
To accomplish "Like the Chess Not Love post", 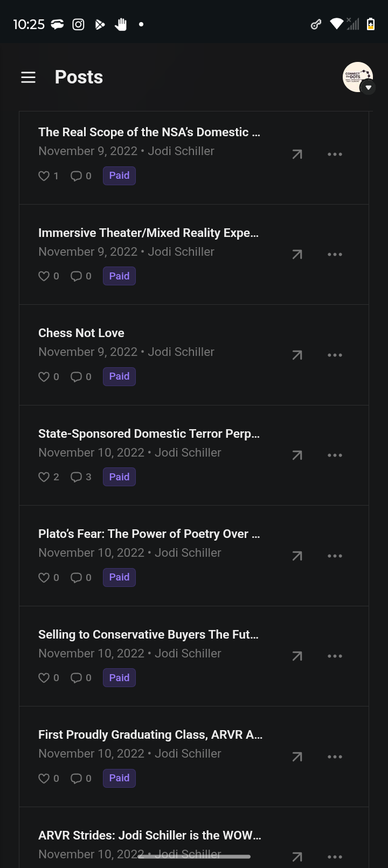I will (44, 377).
